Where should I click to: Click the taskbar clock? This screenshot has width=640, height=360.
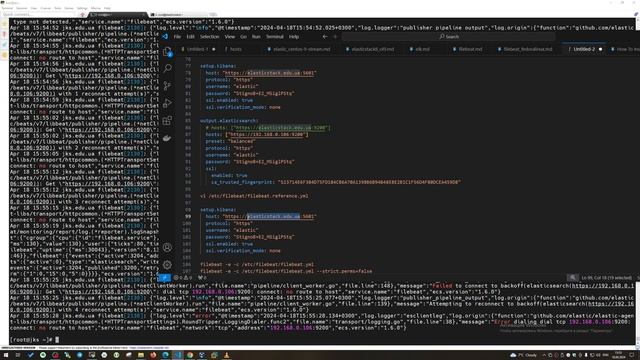pyautogui.click(x=618, y=355)
